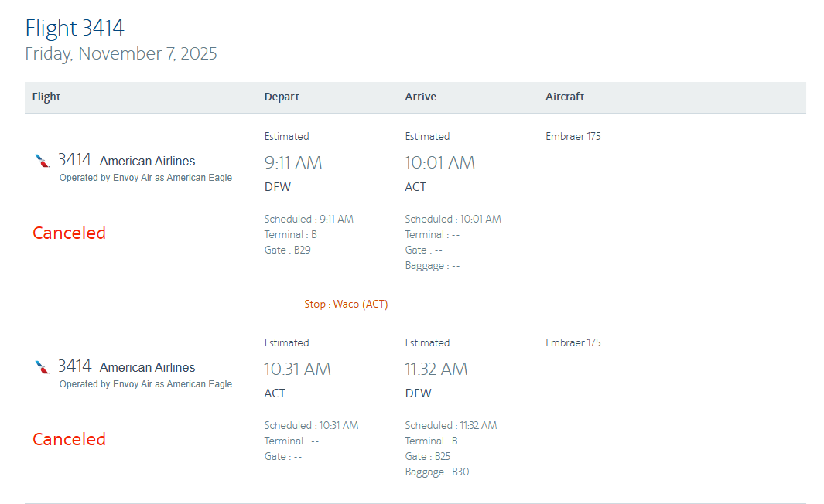This screenshot has height=504, width=824.
Task: Click the Baggage : B30 claim text
Action: (x=436, y=472)
